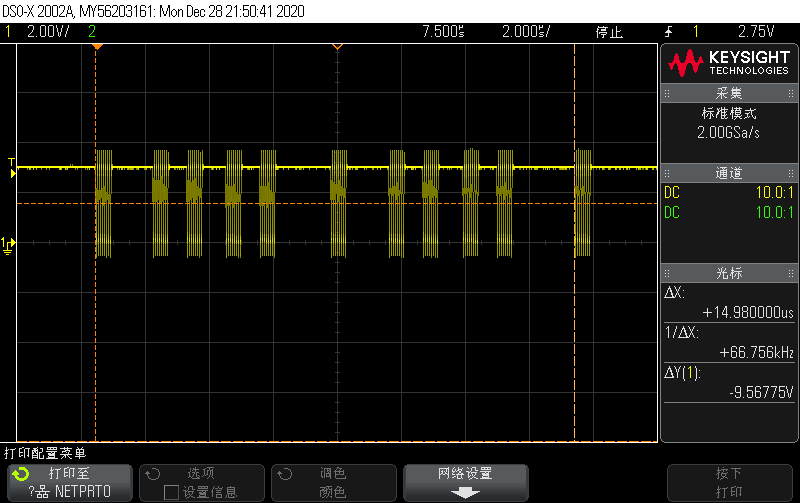Image resolution: width=800 pixels, height=503 pixels.
Task: Click the channel 1 ground reference marker
Action: (8, 245)
